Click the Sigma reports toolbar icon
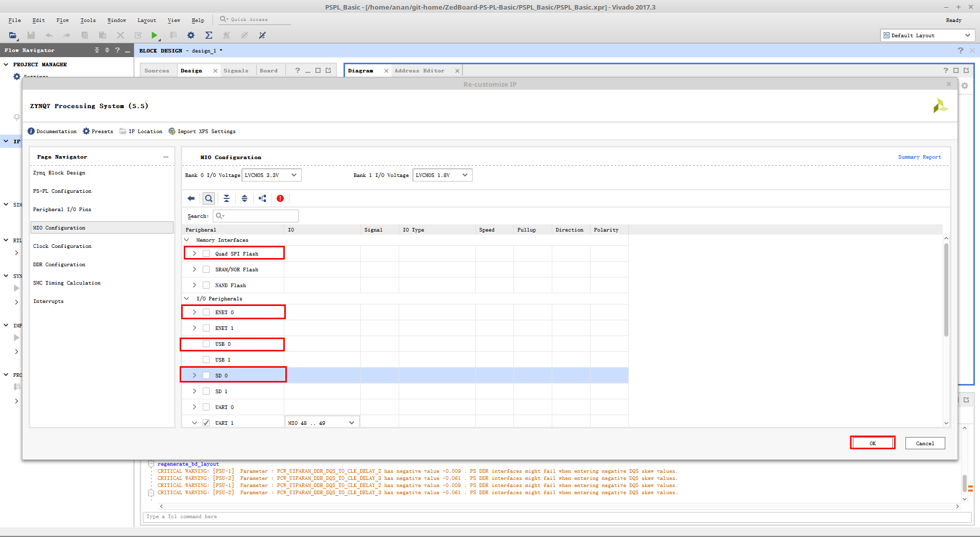The width and height of the screenshot is (980, 537). tap(209, 35)
